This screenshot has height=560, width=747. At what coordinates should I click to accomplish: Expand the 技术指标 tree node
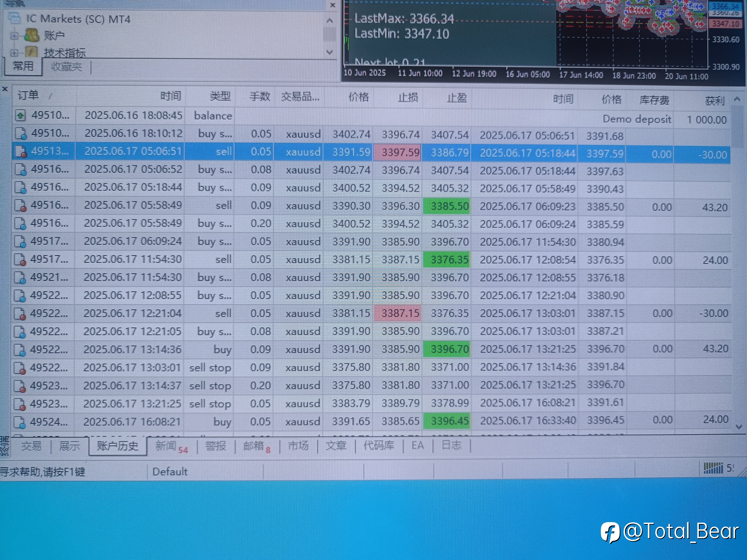(14, 53)
